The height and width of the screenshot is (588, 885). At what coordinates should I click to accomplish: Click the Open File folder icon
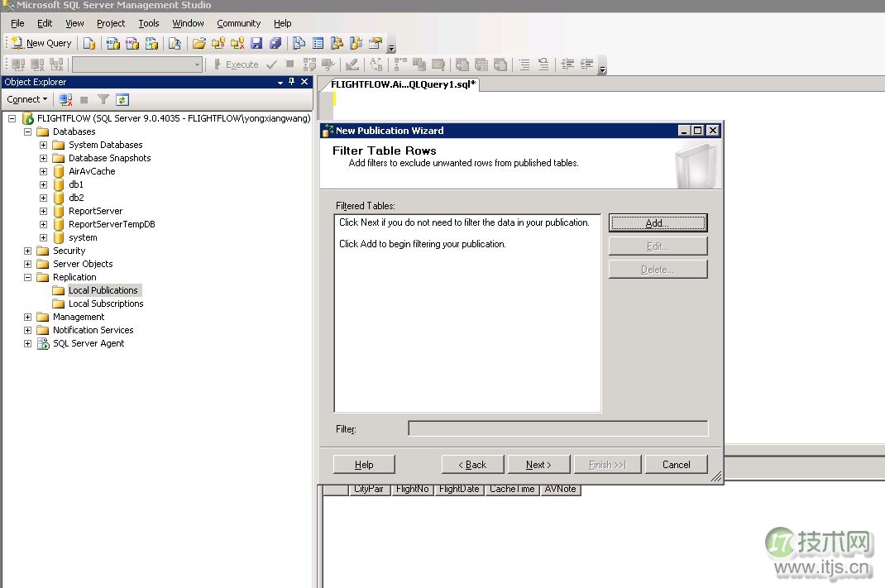pyautogui.click(x=199, y=43)
